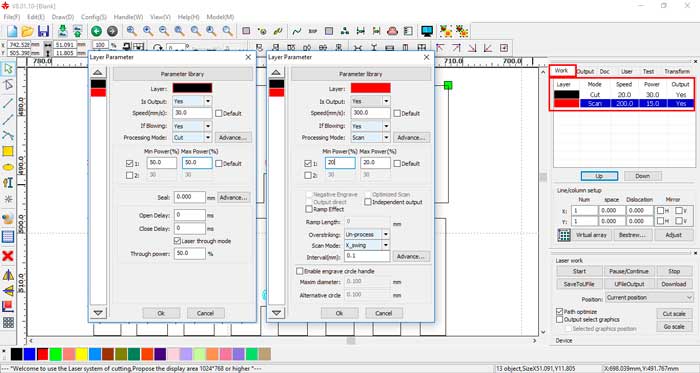700x373 pixels.
Task: Click the blue lined grid tool icon
Action: (x=8, y=236)
